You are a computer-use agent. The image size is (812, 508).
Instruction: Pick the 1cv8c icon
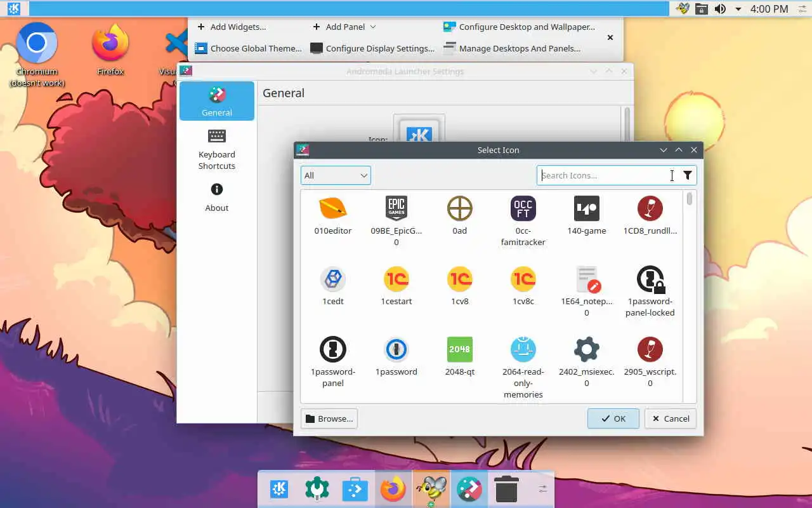523,286
